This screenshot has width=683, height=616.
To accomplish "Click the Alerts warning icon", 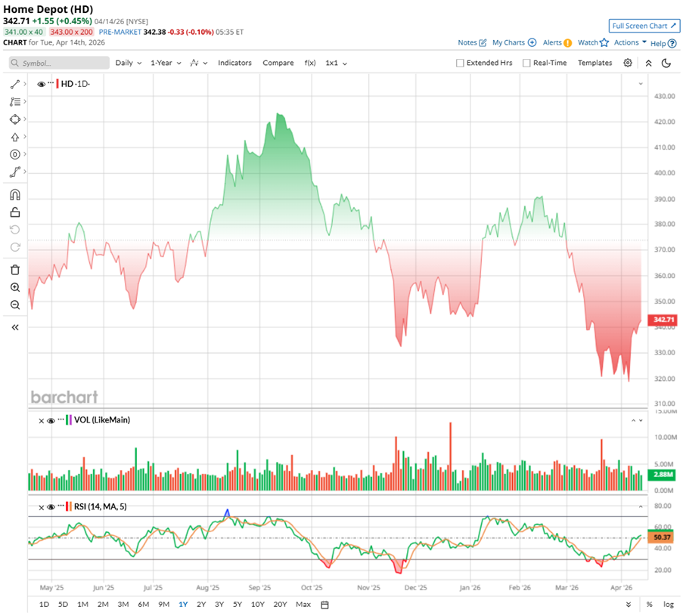I will [567, 42].
